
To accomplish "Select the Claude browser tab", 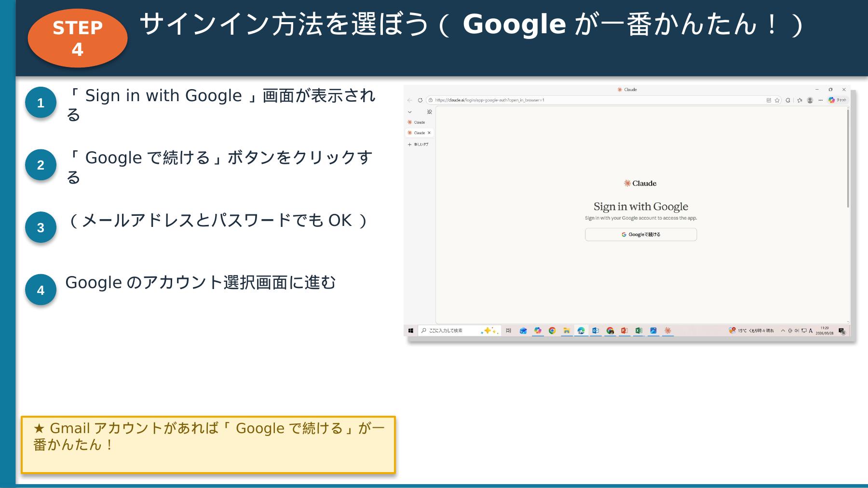I will pos(418,132).
